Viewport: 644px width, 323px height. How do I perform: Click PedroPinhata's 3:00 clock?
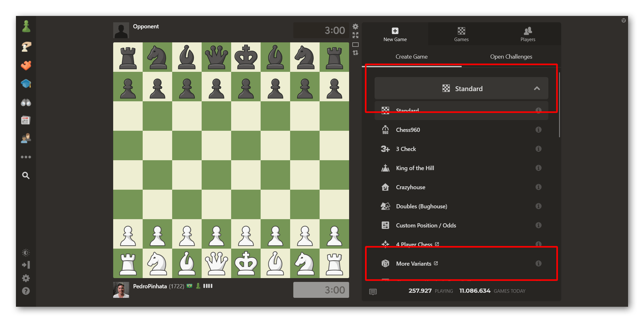click(x=321, y=290)
